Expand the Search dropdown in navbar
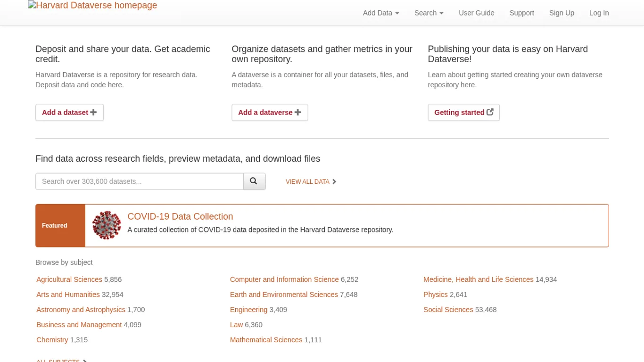This screenshot has width=644, height=362. (x=429, y=13)
